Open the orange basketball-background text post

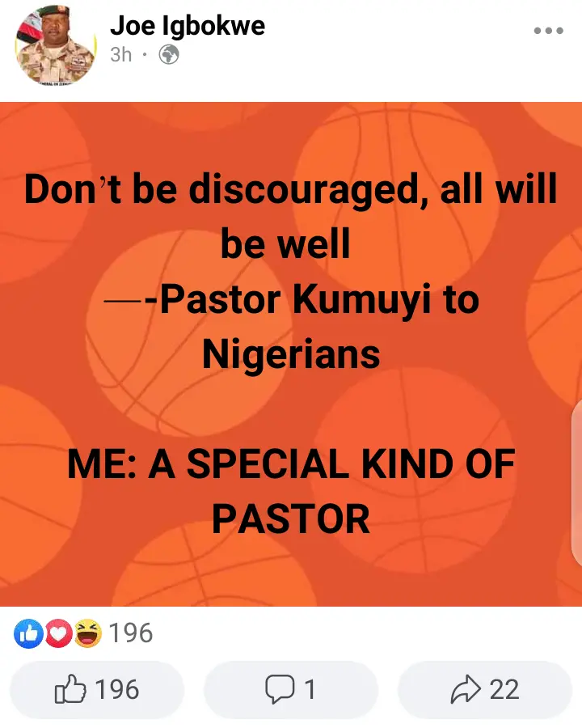pos(291,353)
